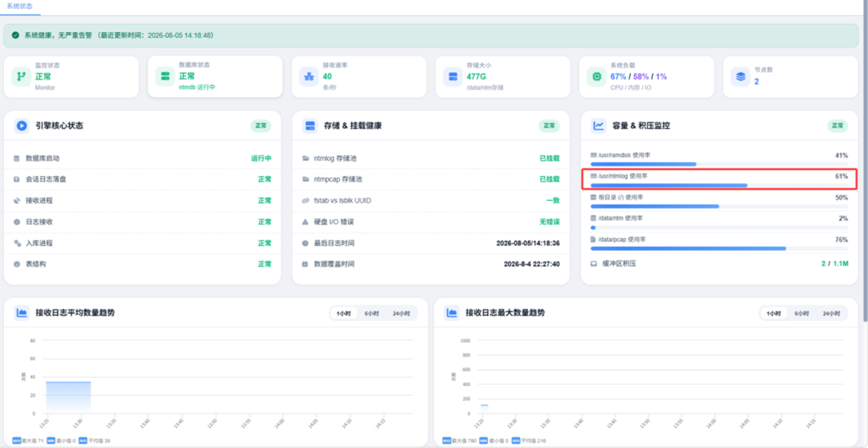Viewport: 868px width, 448px height.
Task: Click the 接收速率 value 40
Action: click(327, 76)
